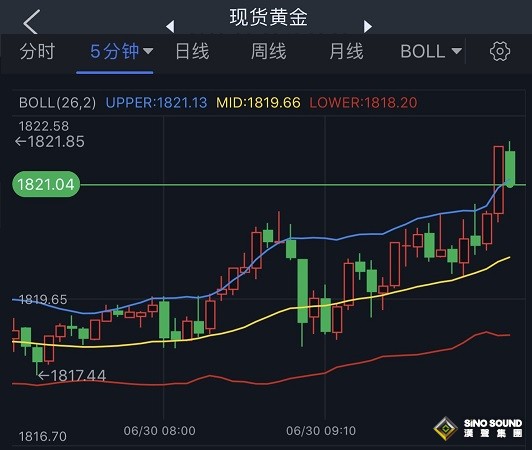Select the tall red candle before latest
Screen dimensions: 532x450
point(498,183)
